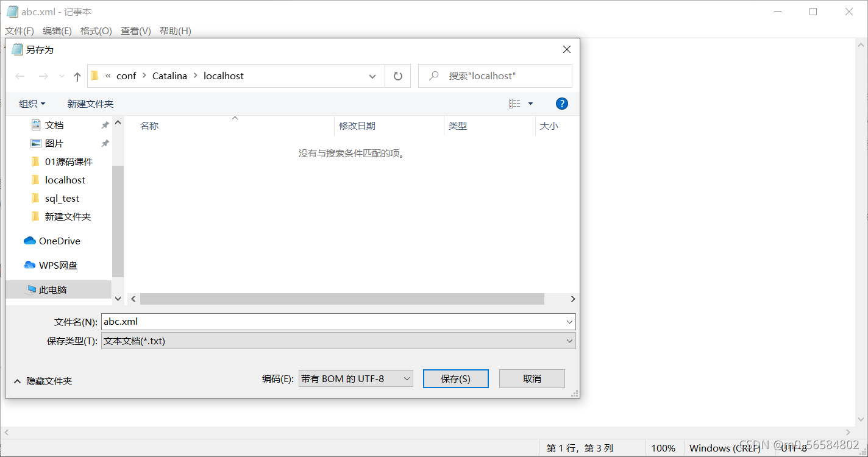Expand the address bar history dropdown
The width and height of the screenshot is (868, 457).
pos(372,76)
